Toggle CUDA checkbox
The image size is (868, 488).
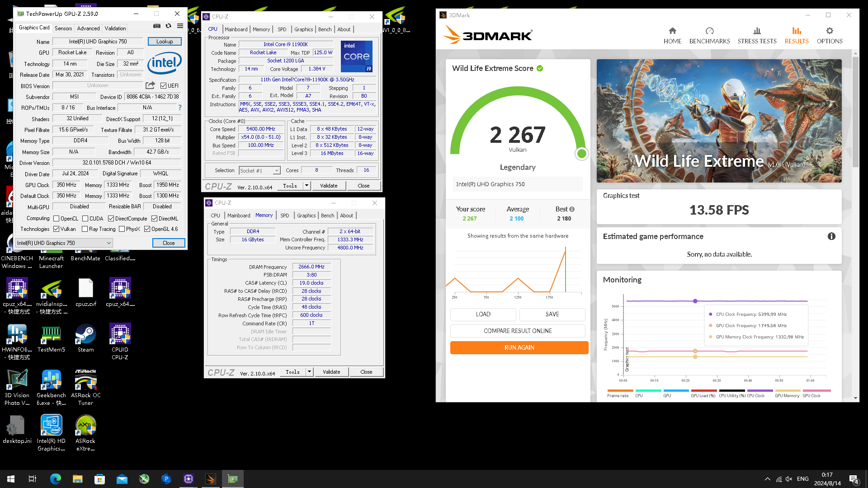click(85, 218)
